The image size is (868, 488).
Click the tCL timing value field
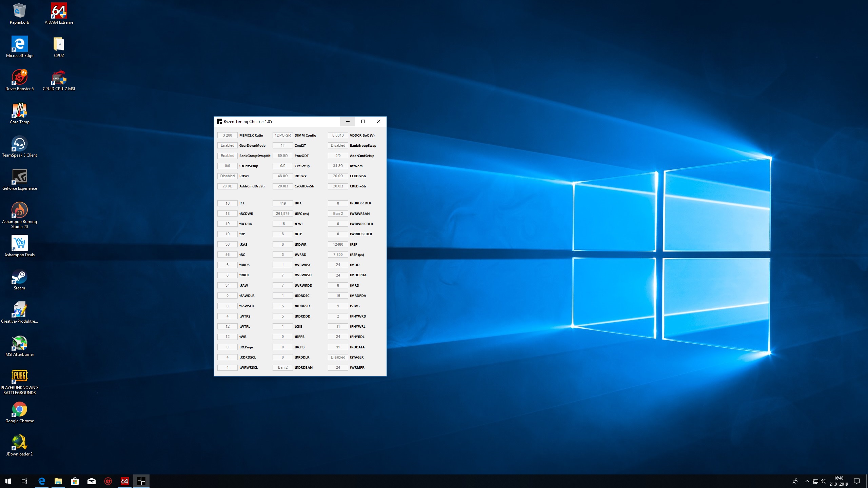pos(227,203)
